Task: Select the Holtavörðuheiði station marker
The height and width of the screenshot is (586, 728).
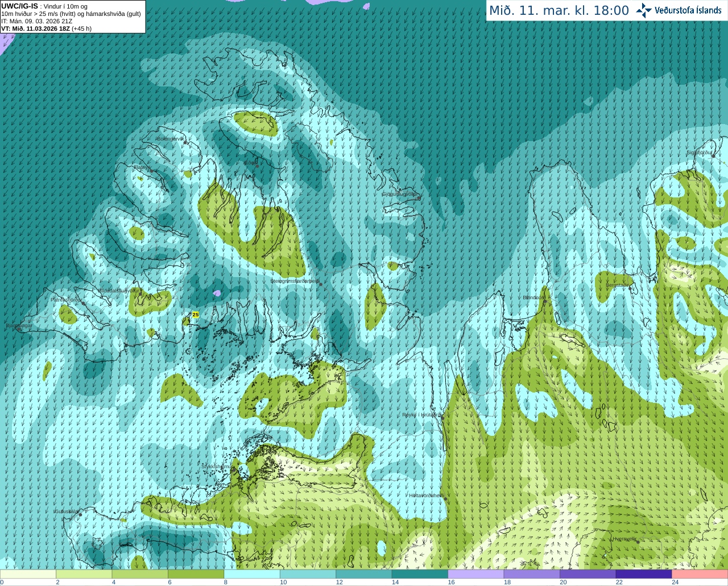Action: [x=445, y=499]
